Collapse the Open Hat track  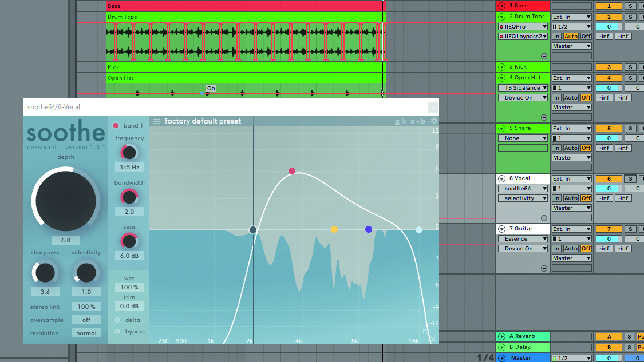[x=501, y=78]
